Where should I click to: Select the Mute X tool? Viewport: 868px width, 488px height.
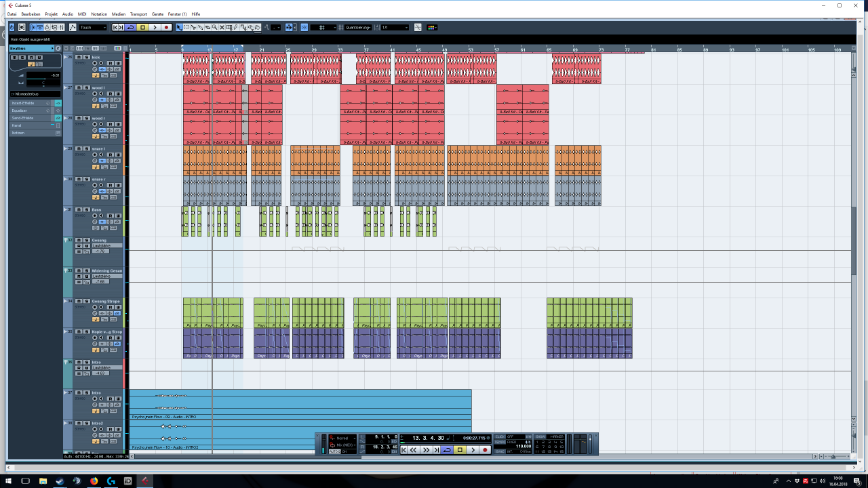pyautogui.click(x=222, y=27)
